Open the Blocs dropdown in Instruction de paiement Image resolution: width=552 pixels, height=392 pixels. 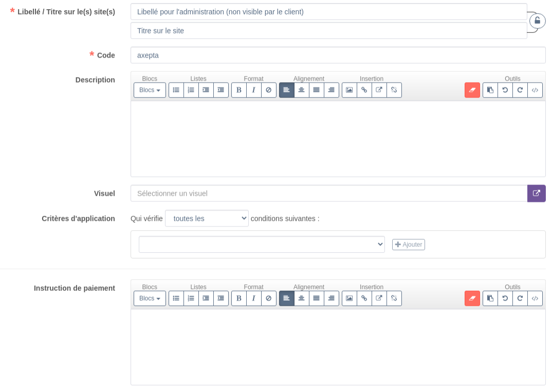[x=150, y=298]
